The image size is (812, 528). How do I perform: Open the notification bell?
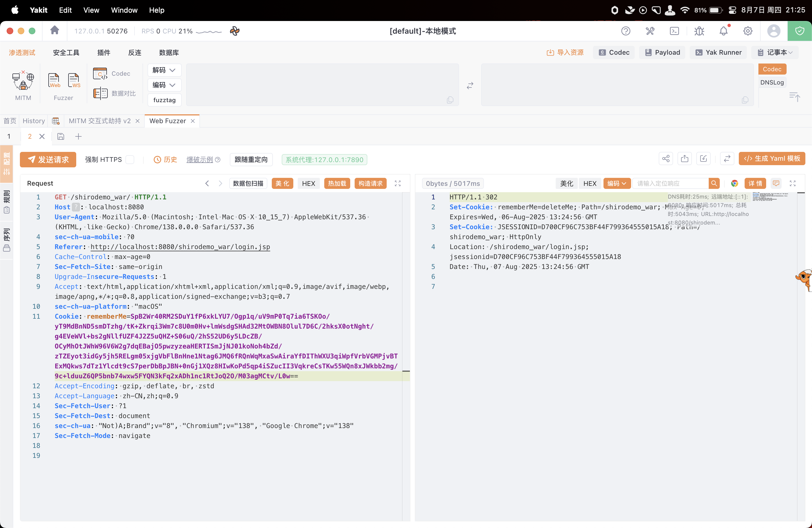pyautogui.click(x=723, y=31)
